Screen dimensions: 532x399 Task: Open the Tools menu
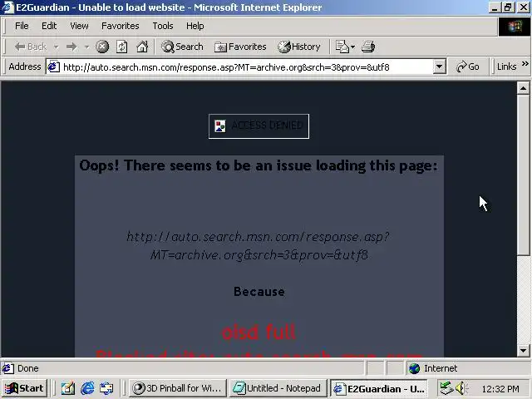[163, 26]
